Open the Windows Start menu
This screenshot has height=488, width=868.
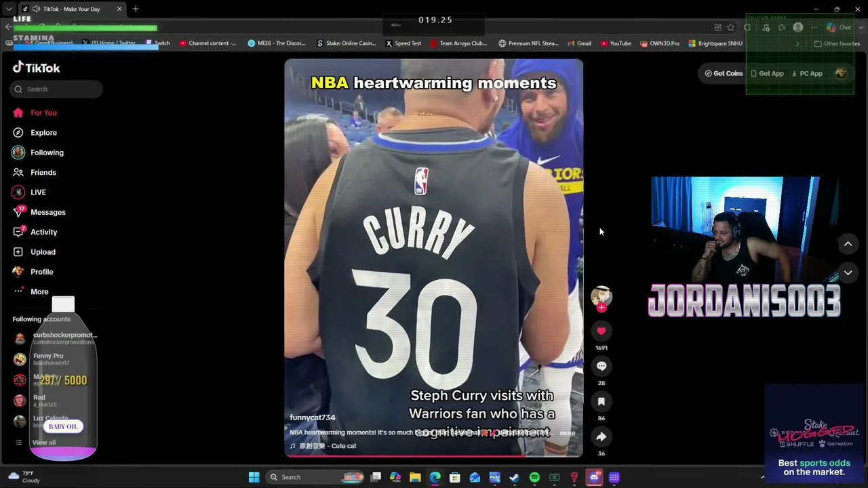click(x=254, y=477)
